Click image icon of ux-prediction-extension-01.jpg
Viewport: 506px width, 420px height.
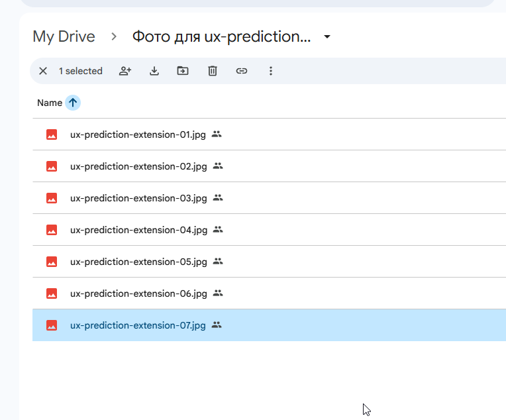[52, 134]
